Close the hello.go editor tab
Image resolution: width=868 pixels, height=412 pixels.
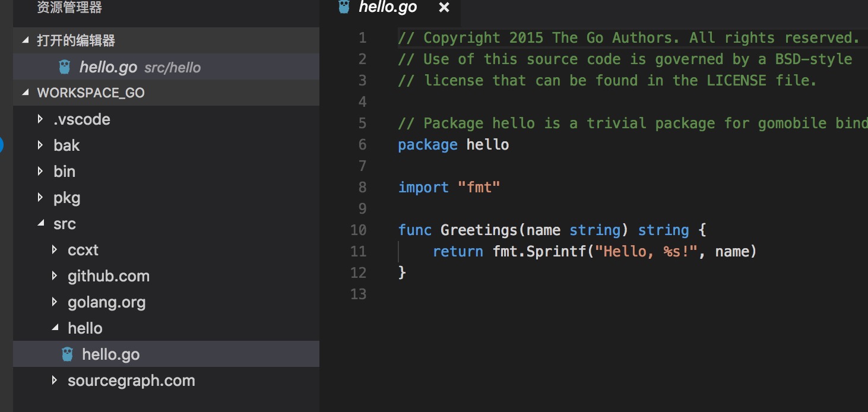tap(444, 8)
